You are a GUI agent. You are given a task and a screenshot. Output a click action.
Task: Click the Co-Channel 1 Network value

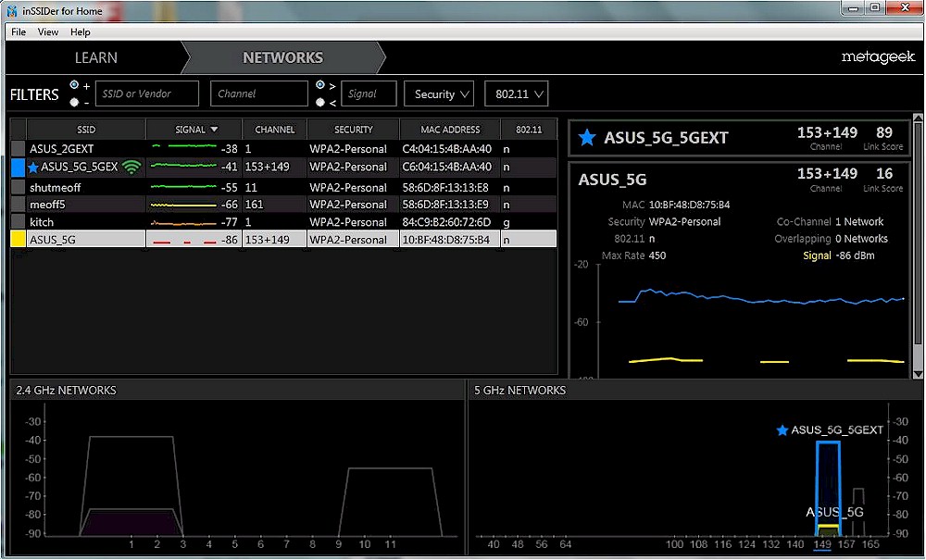pyautogui.click(x=859, y=222)
